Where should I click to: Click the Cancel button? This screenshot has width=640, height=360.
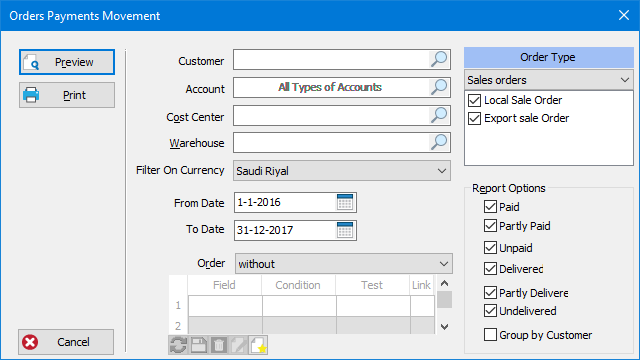tap(66, 342)
